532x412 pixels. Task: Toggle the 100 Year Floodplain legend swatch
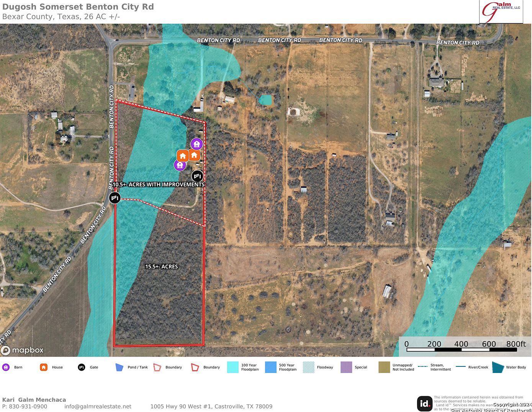(232, 367)
